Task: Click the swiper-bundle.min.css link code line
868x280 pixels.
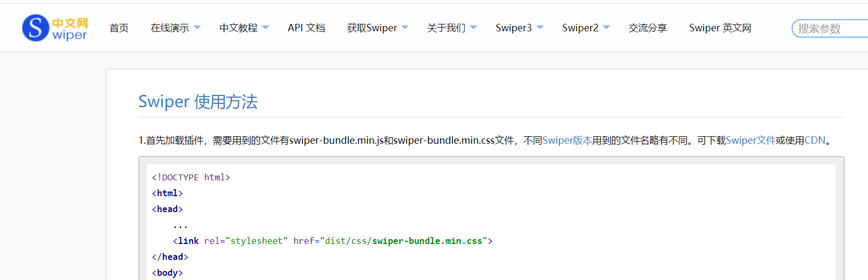Action: tap(332, 241)
